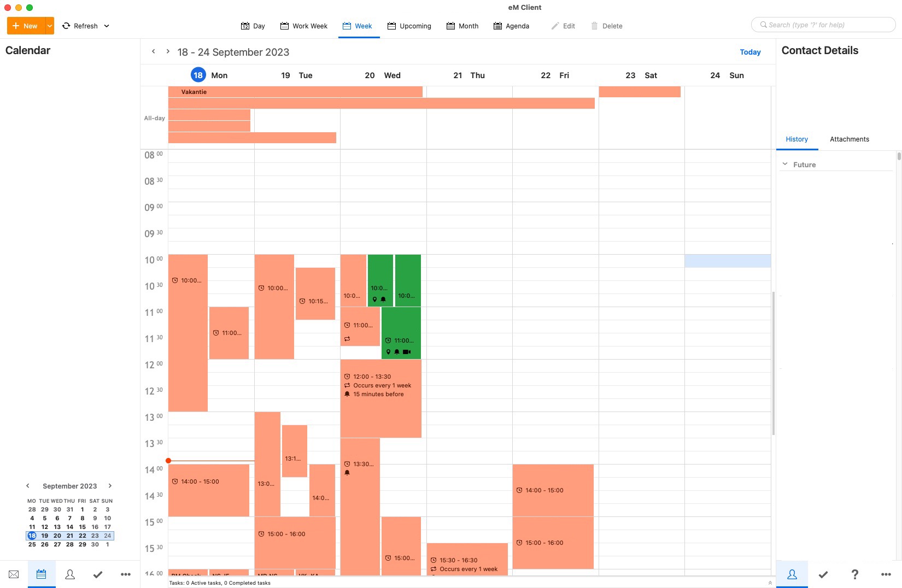Go to next week arrow

[168, 51]
